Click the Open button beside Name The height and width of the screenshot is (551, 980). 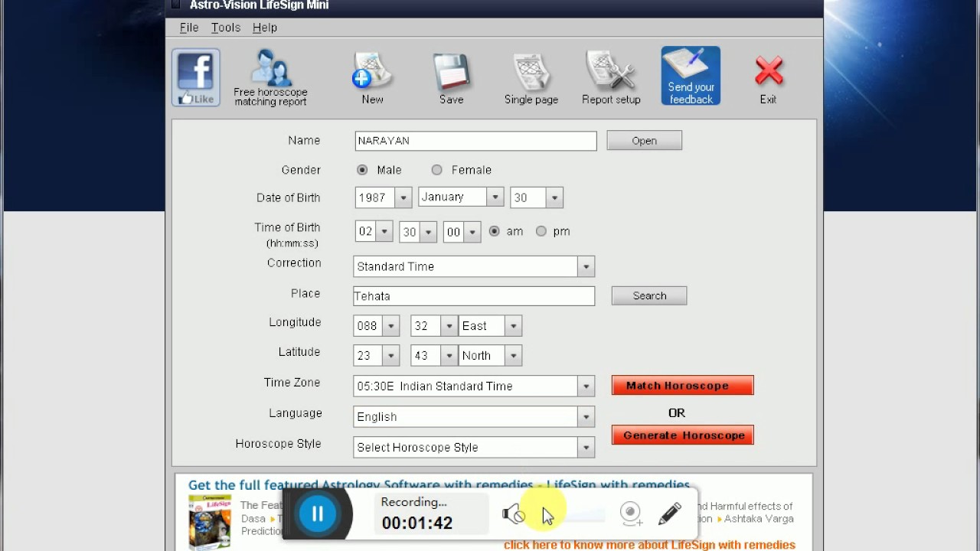(644, 141)
